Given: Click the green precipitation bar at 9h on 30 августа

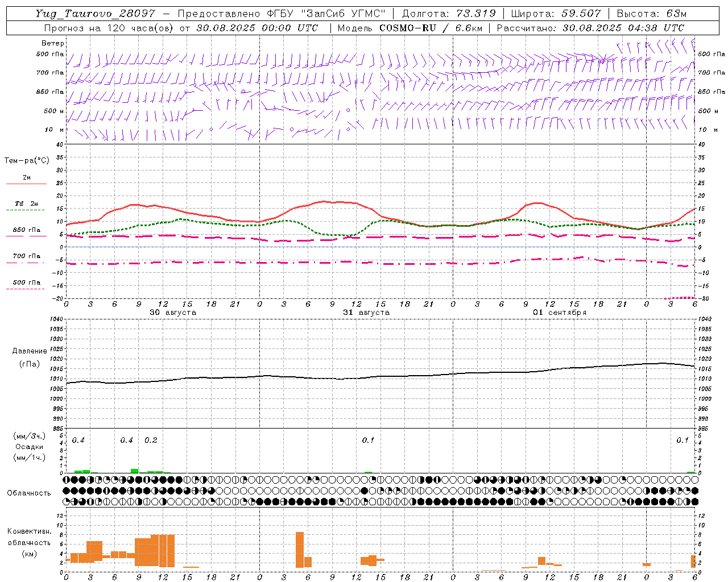Looking at the screenshot, I should [x=135, y=471].
